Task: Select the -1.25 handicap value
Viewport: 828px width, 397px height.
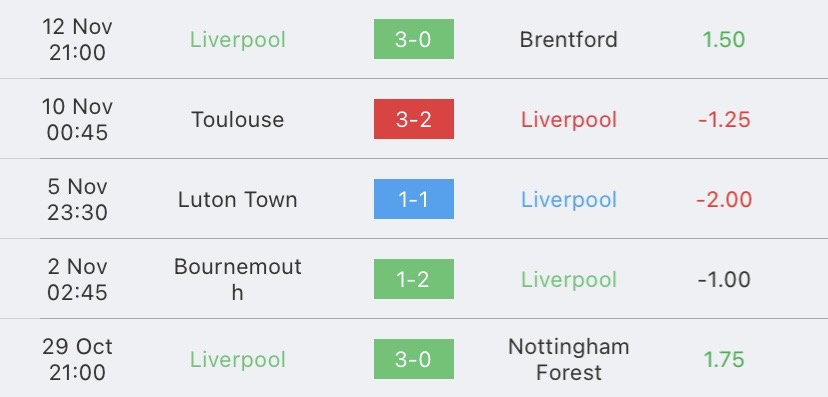Action: coord(723,120)
